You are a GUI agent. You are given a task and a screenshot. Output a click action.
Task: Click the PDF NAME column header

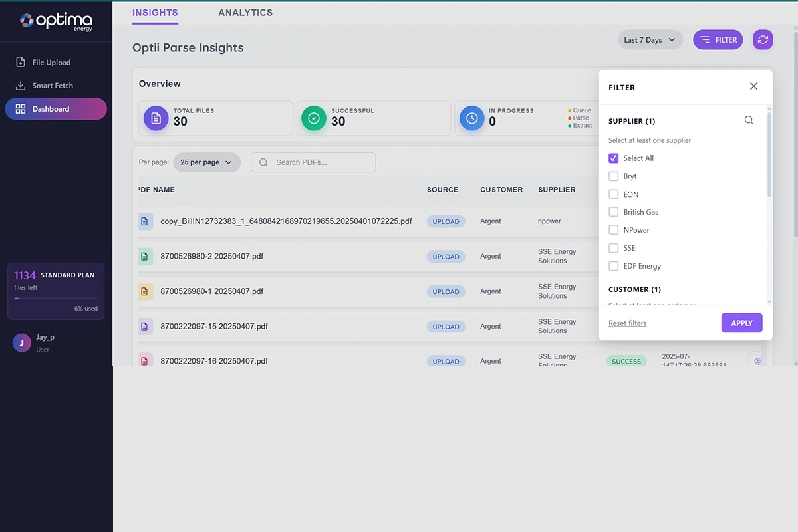coord(156,190)
